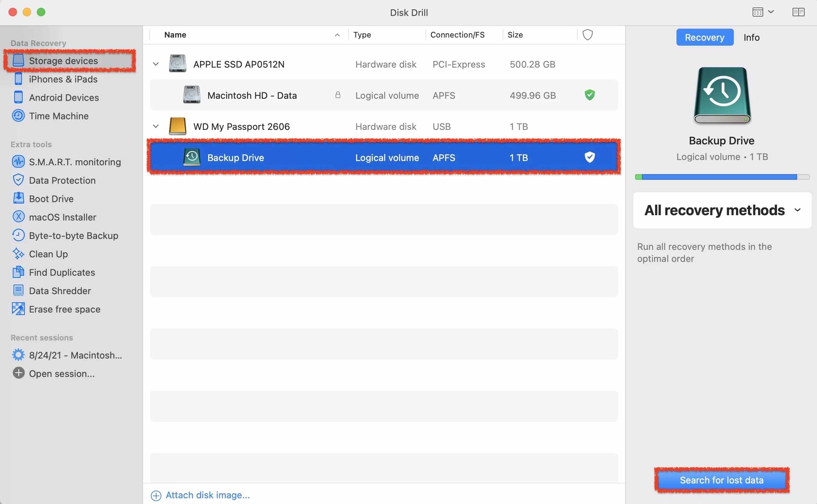Open the Find Duplicates tool
Image resolution: width=817 pixels, height=504 pixels.
click(x=54, y=272)
